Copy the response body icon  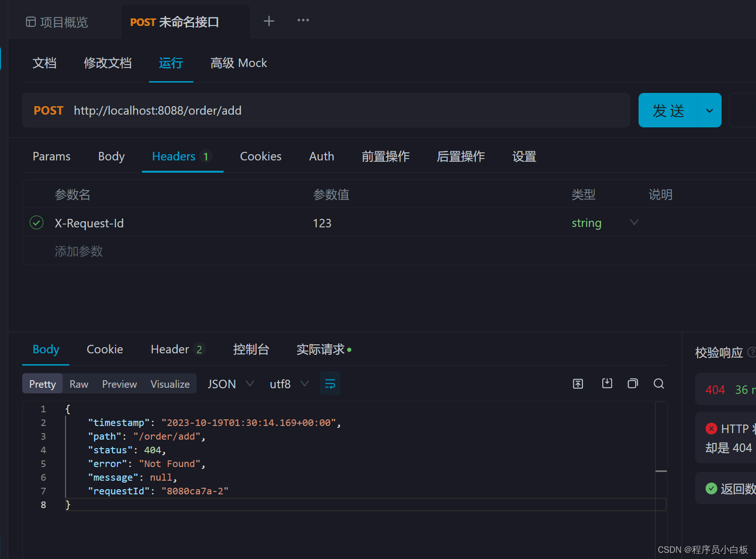pos(633,384)
